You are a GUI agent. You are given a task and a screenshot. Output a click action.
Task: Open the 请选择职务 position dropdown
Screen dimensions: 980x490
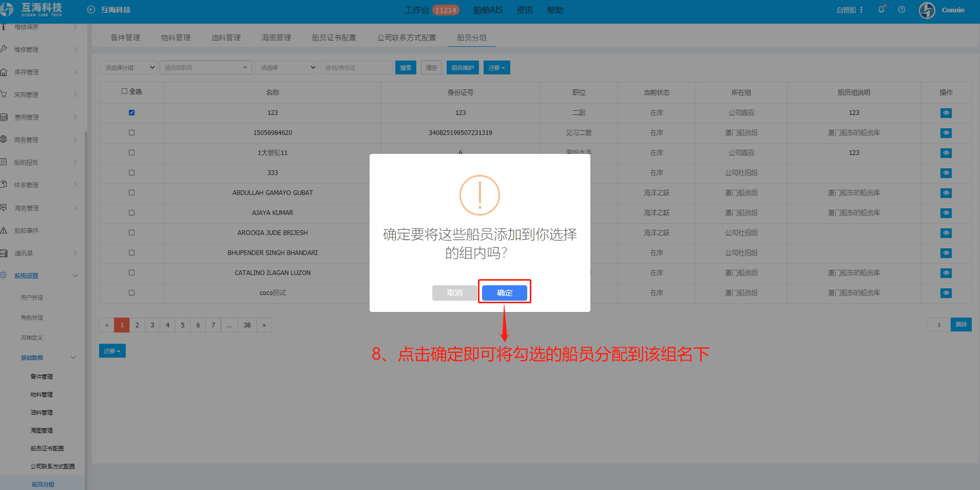coord(205,68)
